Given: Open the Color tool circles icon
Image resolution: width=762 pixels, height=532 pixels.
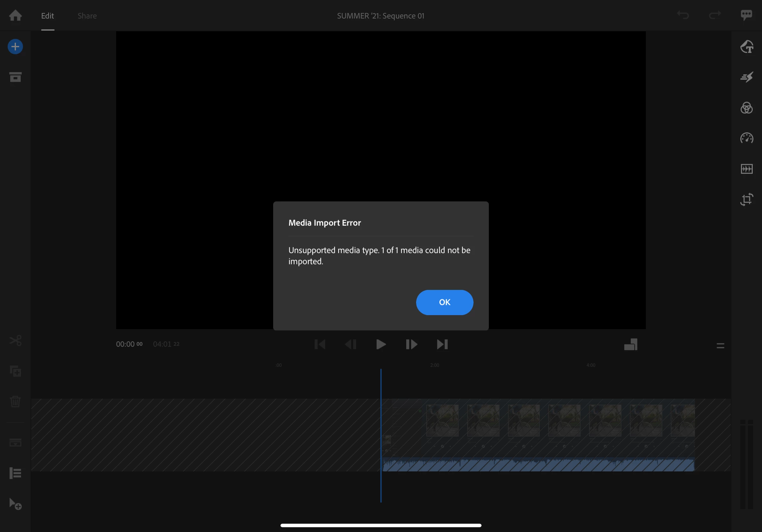Looking at the screenshot, I should pyautogui.click(x=746, y=108).
